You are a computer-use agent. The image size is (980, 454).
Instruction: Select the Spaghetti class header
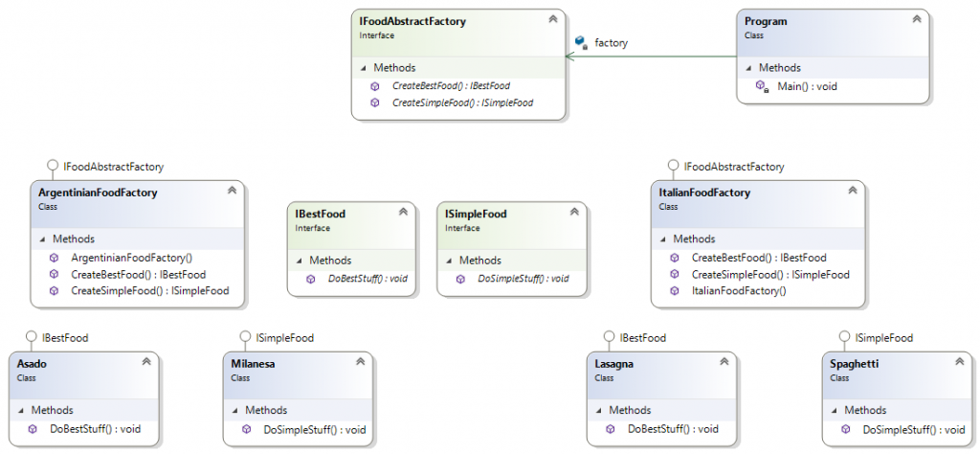point(897,370)
